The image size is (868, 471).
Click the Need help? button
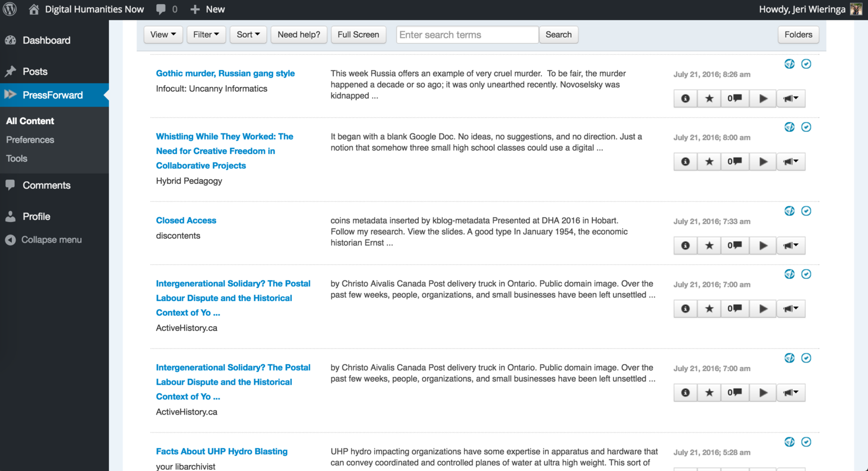tap(299, 35)
